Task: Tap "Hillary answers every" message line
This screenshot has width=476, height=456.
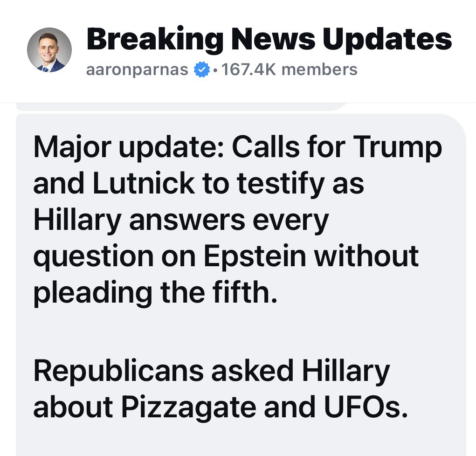Action: tap(181, 219)
